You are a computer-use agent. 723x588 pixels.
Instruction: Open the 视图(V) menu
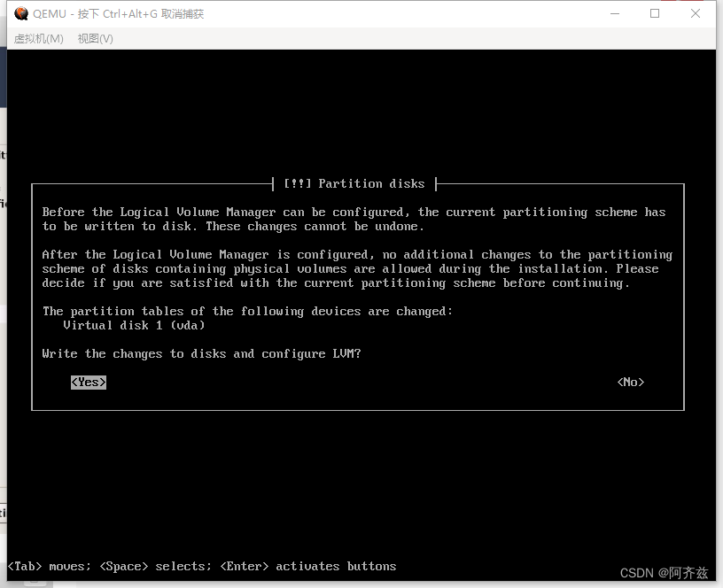tap(94, 38)
